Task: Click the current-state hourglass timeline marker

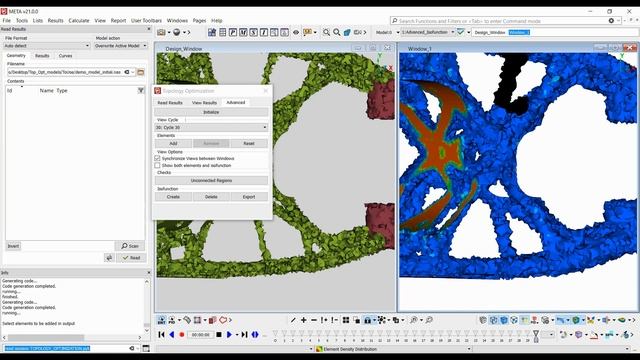Action: [536, 336]
